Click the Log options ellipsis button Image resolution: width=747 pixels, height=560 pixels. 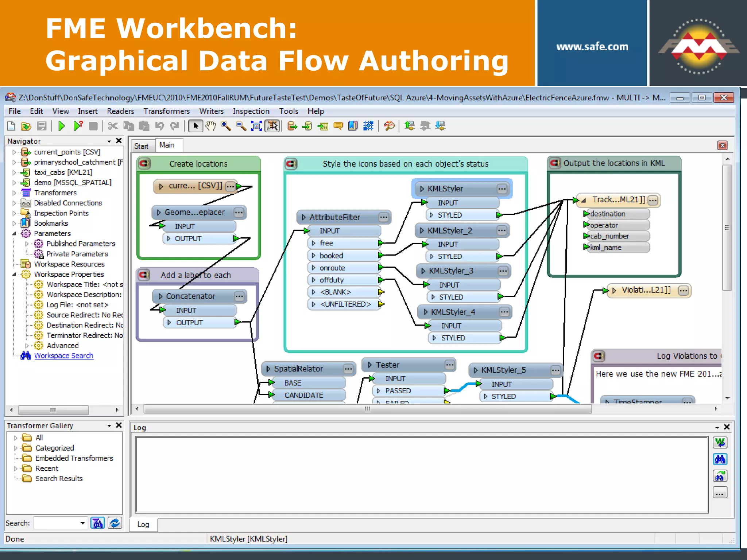tap(720, 493)
